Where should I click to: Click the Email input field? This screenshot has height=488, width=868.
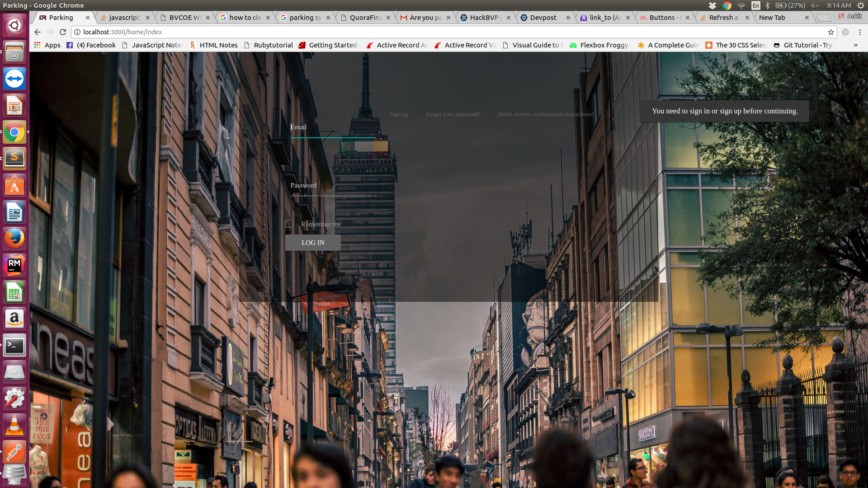click(333, 128)
